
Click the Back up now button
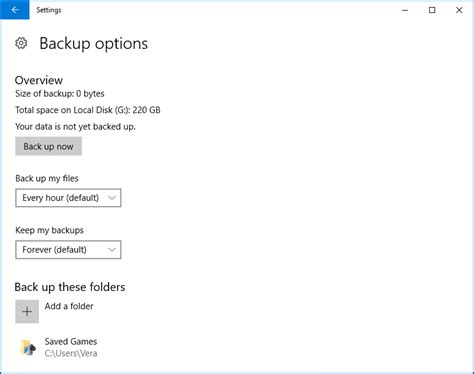point(48,146)
